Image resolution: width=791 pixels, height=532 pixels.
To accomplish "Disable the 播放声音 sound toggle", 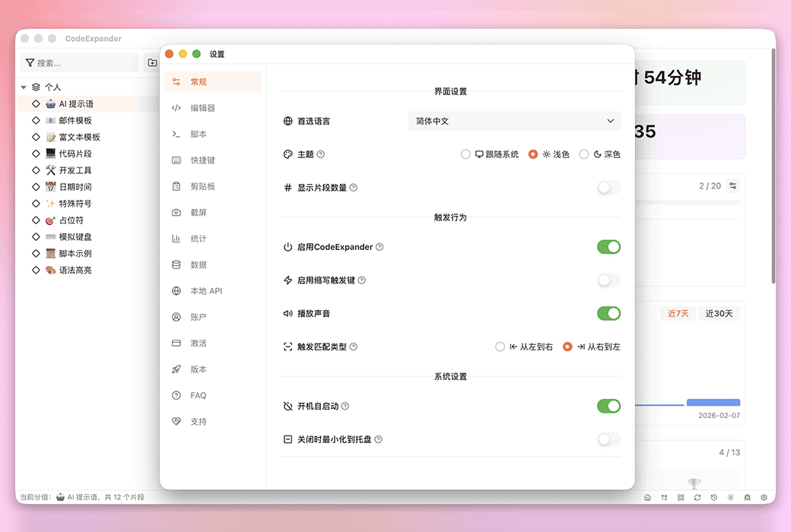I will (608, 313).
